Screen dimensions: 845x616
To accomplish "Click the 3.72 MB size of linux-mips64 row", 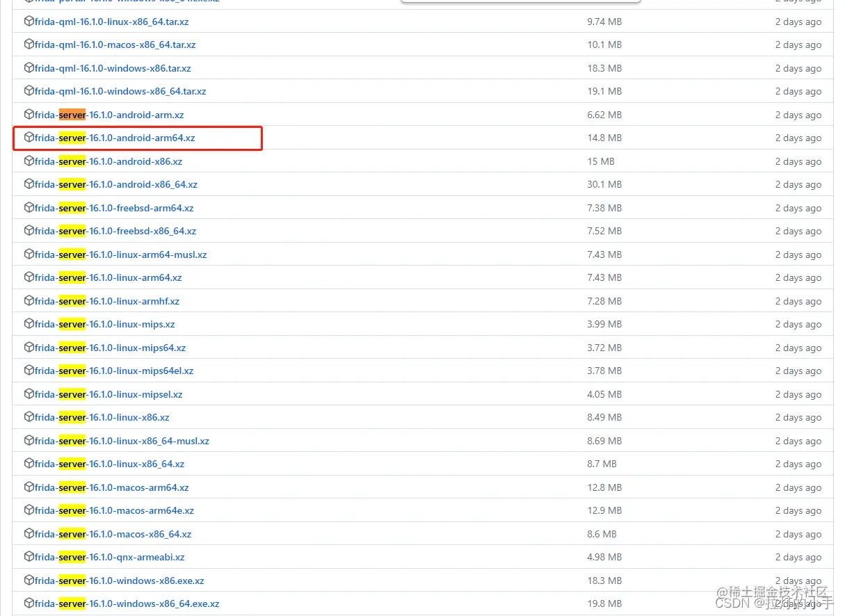I will point(604,348).
